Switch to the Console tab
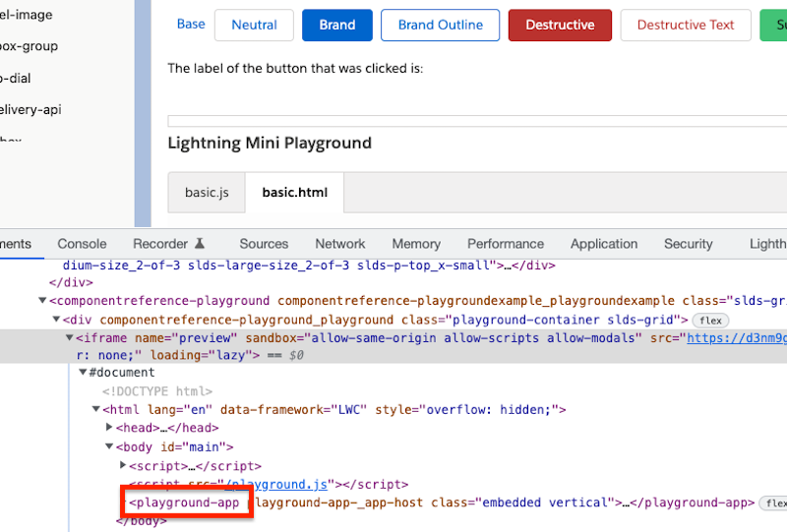Viewport: 787px width, 532px height. (82, 244)
